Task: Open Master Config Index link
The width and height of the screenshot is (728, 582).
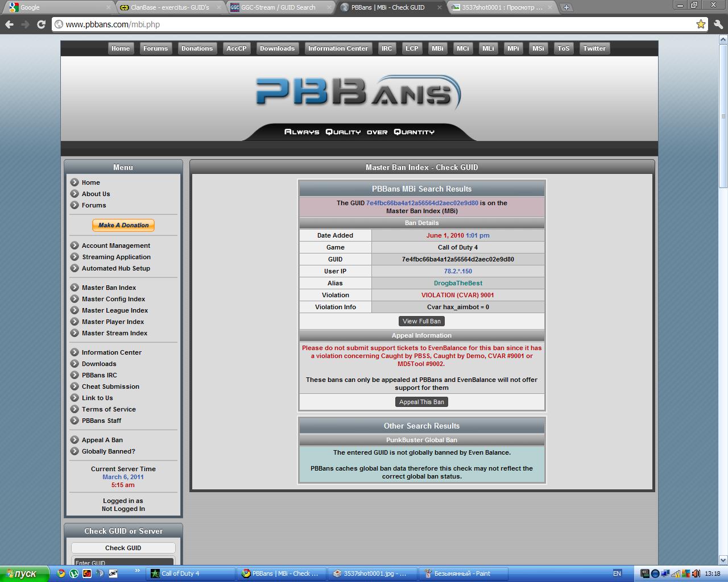Action: tap(113, 299)
